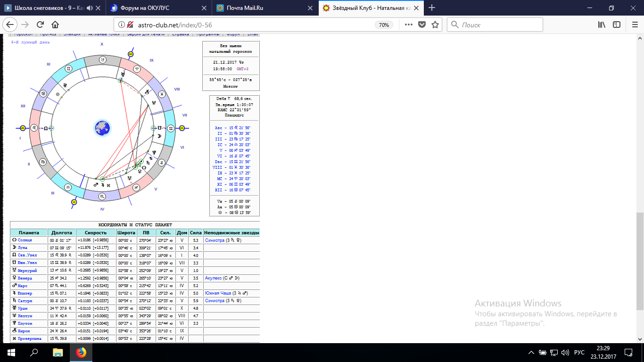The image size is (644, 362).
Task: Open a new browser tab
Action: [432, 8]
